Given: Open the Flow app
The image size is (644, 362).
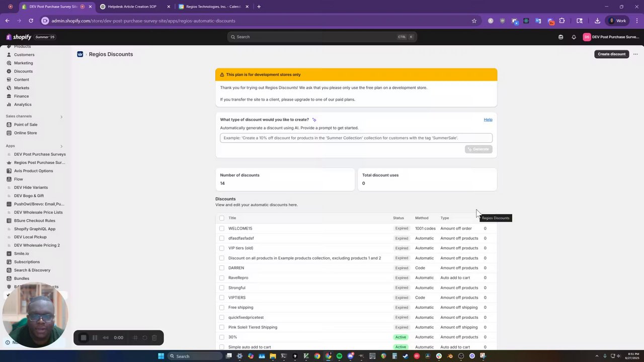Looking at the screenshot, I should [x=19, y=179].
